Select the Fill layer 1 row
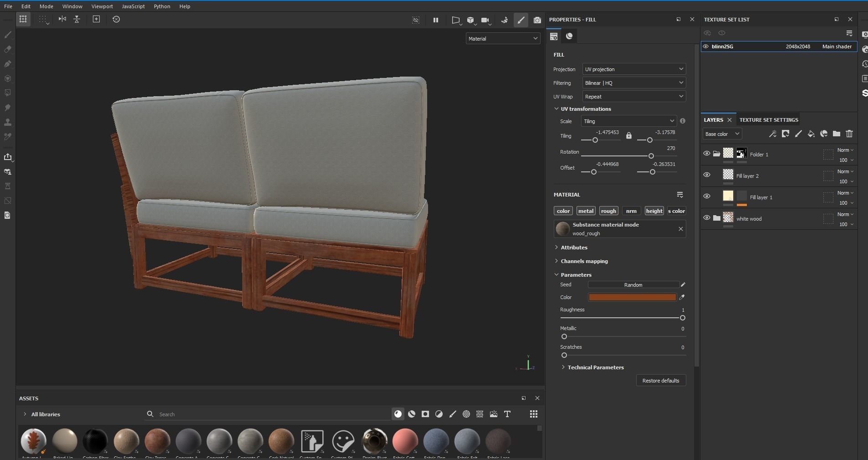This screenshot has height=460, width=868. 779,197
